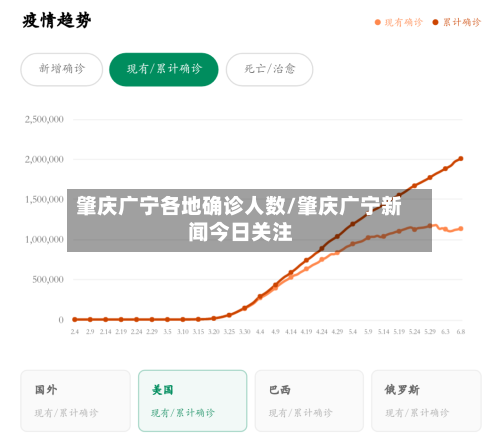This screenshot has width=500, height=441.
Task: Click the 疫情趋势 heading
Action: [x=57, y=21]
